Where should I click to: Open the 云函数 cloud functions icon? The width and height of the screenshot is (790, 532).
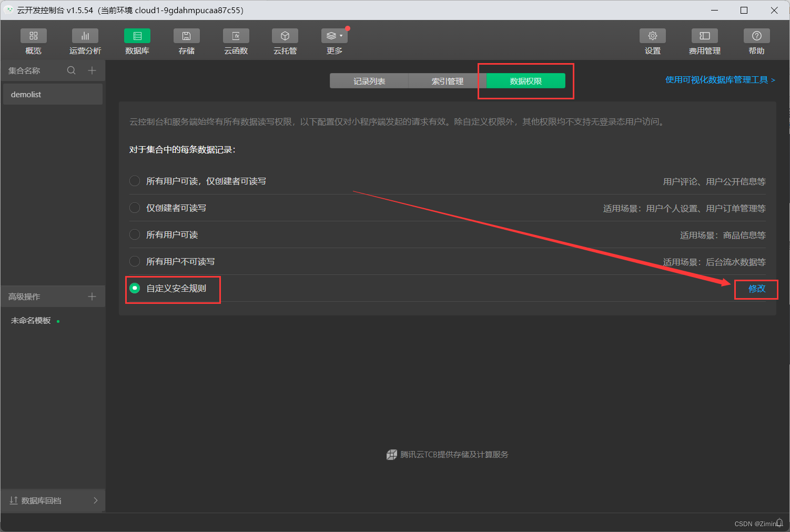coord(236,36)
